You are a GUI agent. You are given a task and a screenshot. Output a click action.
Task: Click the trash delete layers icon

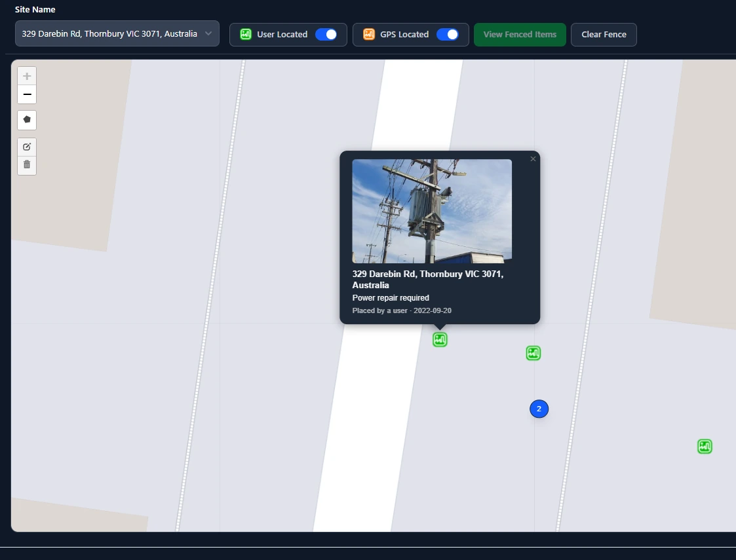pos(27,164)
